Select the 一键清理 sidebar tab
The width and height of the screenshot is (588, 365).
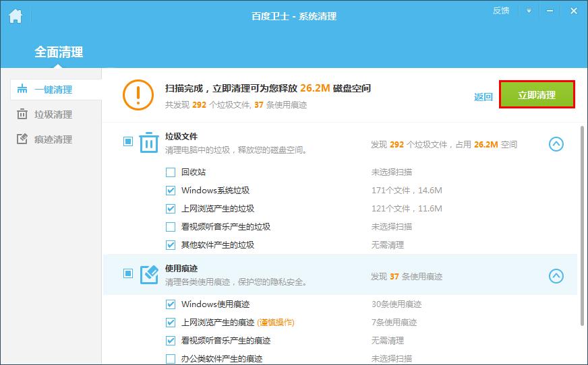click(53, 90)
